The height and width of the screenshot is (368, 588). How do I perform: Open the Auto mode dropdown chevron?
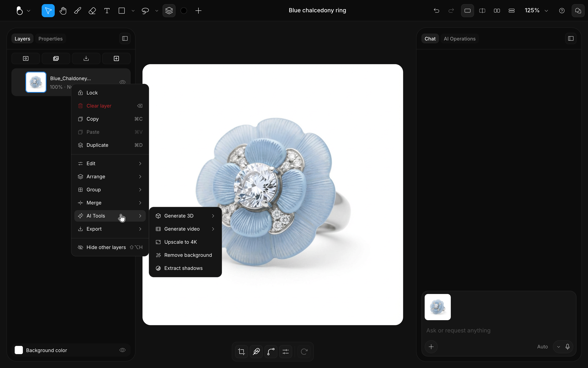tap(559, 347)
